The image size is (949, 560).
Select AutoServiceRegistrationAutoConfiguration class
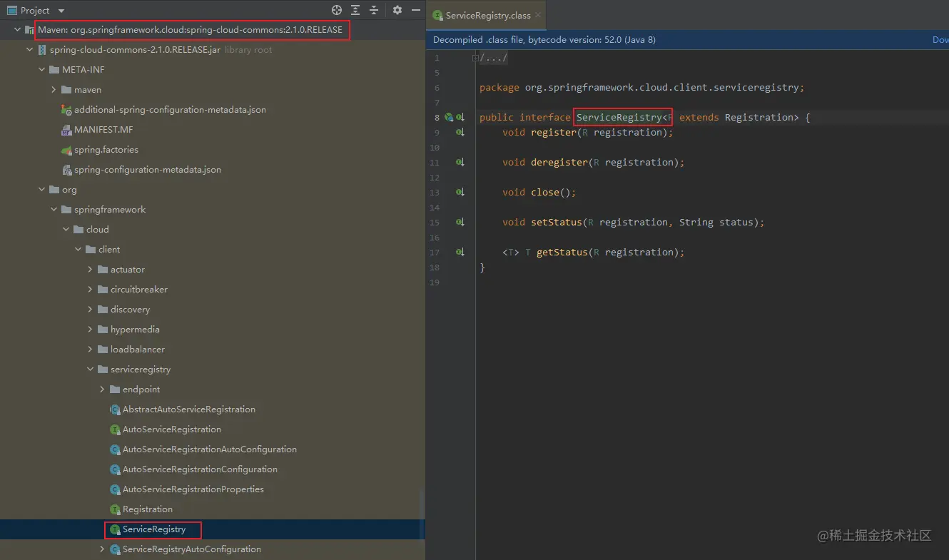[210, 449]
